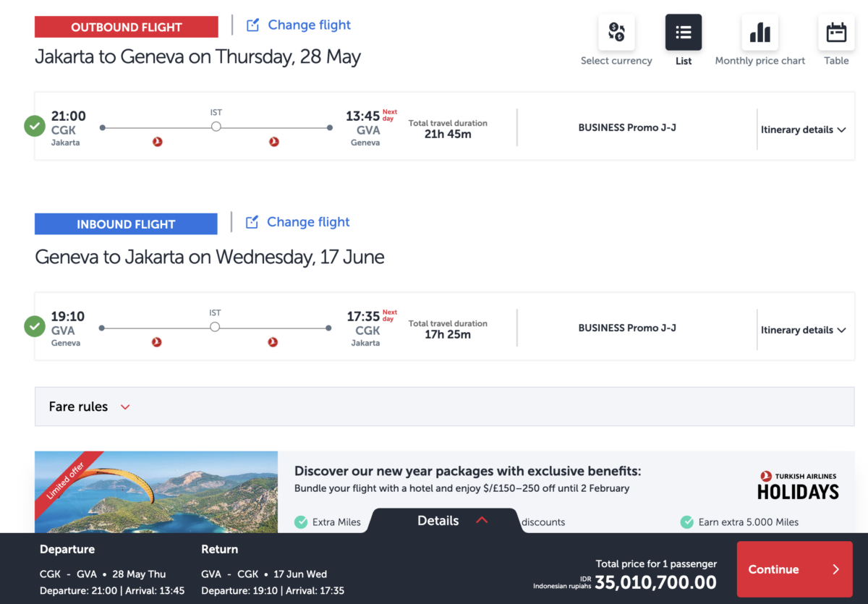Expand inbound Itinerary details

[x=803, y=331]
